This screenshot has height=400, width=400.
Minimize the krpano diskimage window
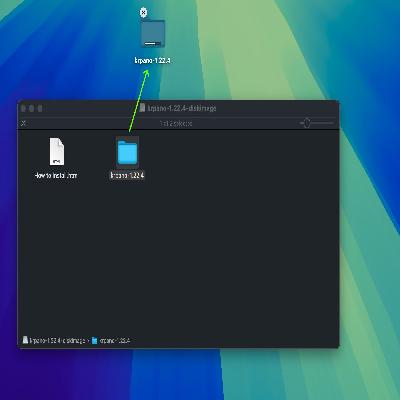[32, 108]
